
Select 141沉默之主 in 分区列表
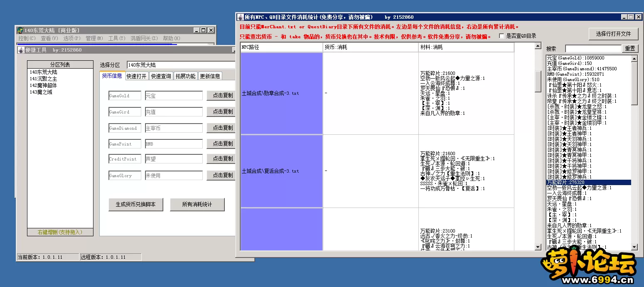click(x=60, y=79)
